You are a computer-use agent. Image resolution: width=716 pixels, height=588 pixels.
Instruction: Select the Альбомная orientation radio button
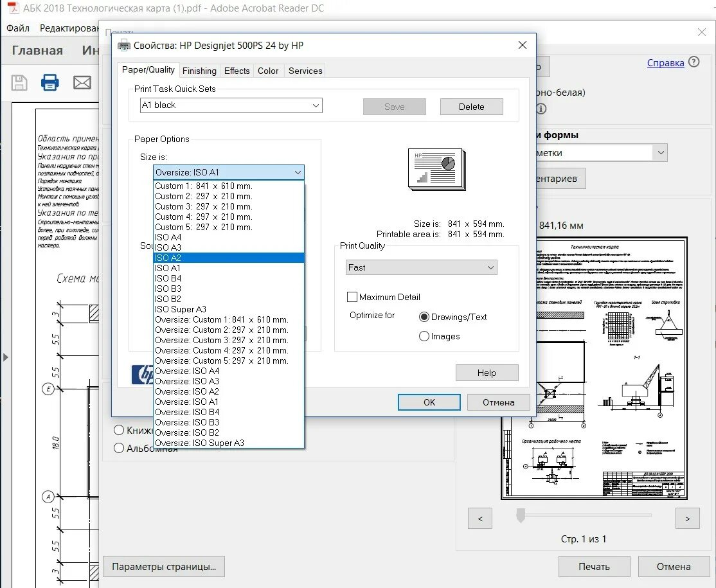coord(119,449)
